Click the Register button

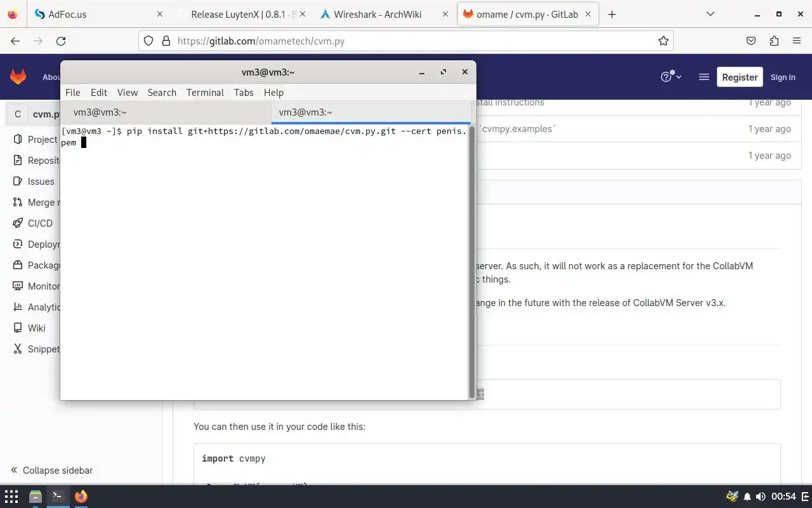tap(740, 77)
